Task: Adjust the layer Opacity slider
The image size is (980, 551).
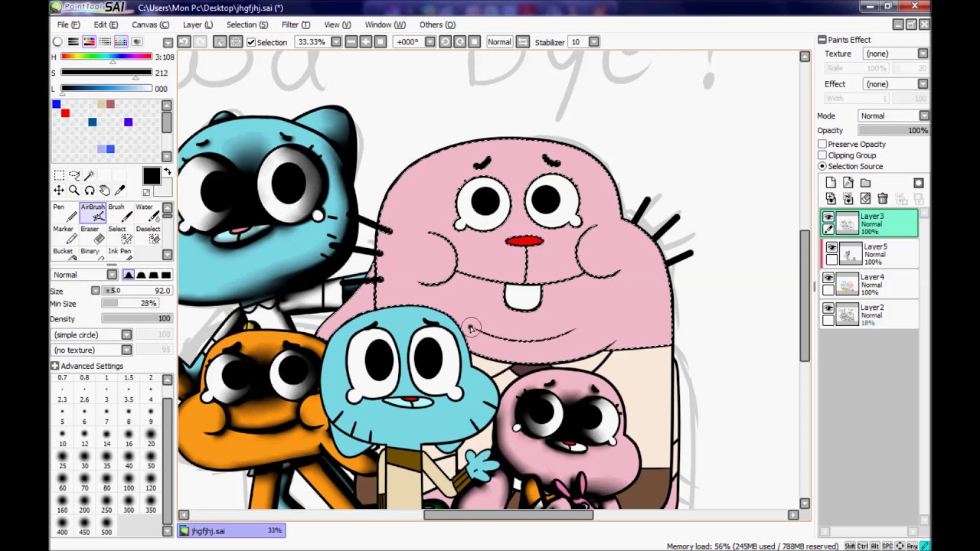Action: click(x=894, y=130)
